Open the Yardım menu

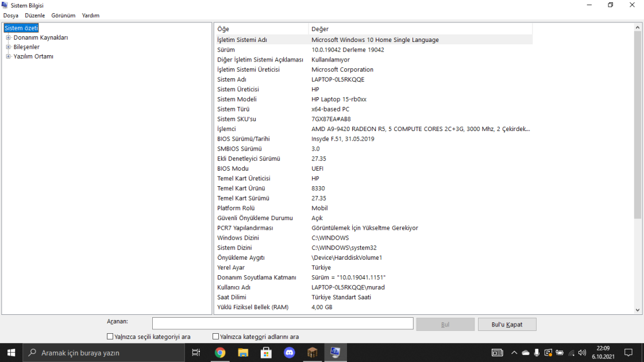90,15
